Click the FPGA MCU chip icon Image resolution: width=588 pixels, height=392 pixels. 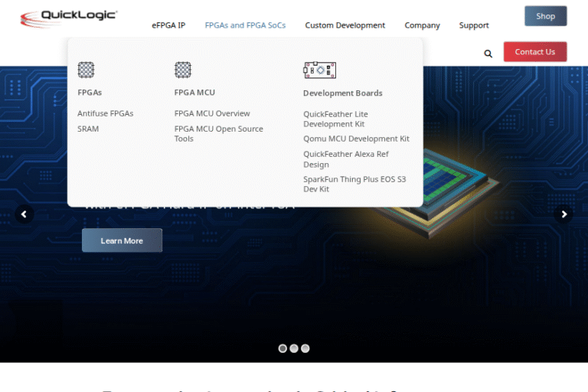[183, 70]
